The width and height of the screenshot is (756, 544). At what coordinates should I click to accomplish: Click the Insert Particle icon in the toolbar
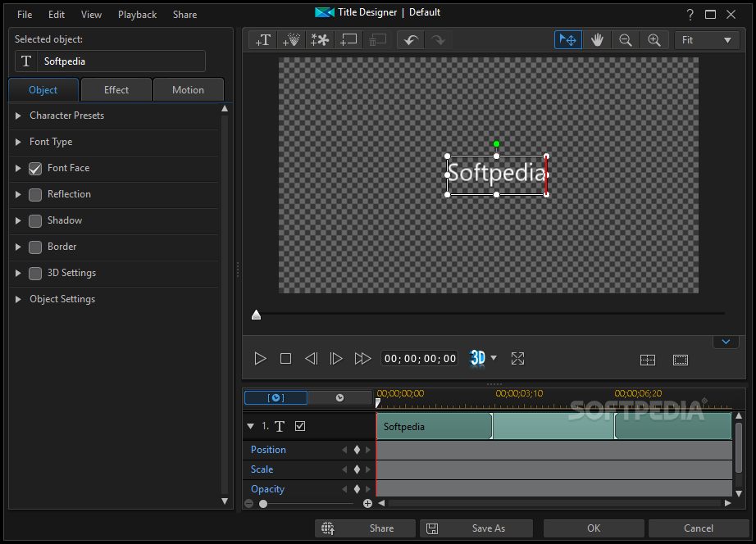(x=291, y=40)
